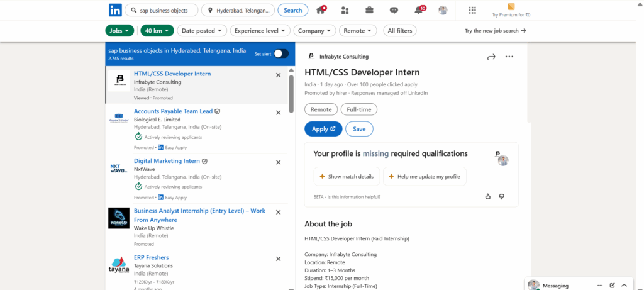Save the HTML/CSS Developer Intern job
This screenshot has width=644, height=290.
click(x=359, y=129)
